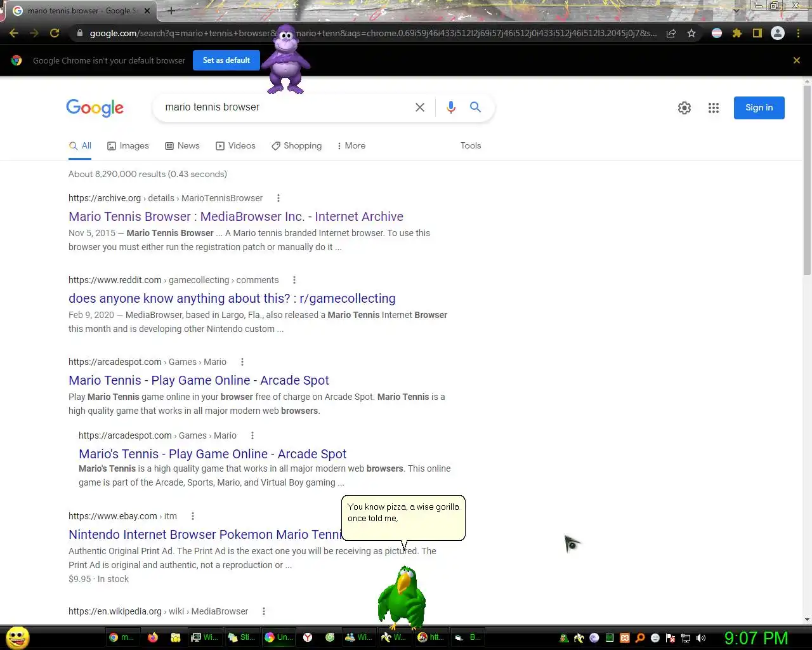Open the smiley face start button

click(x=18, y=637)
